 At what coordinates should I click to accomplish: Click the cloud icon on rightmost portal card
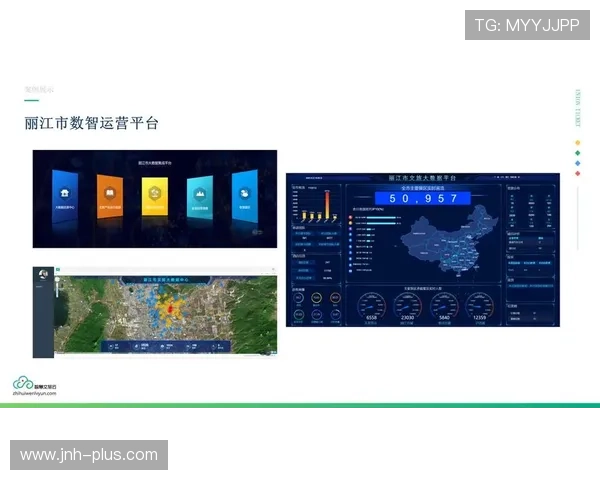point(245,193)
